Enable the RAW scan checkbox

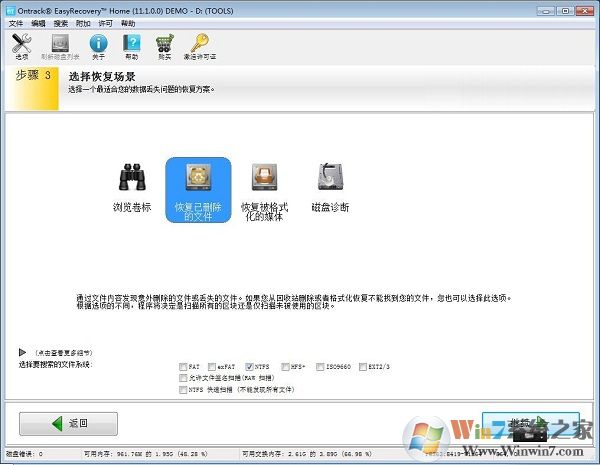click(x=182, y=378)
